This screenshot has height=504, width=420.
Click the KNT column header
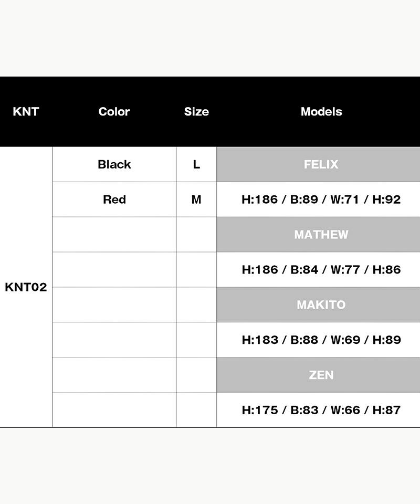point(26,112)
